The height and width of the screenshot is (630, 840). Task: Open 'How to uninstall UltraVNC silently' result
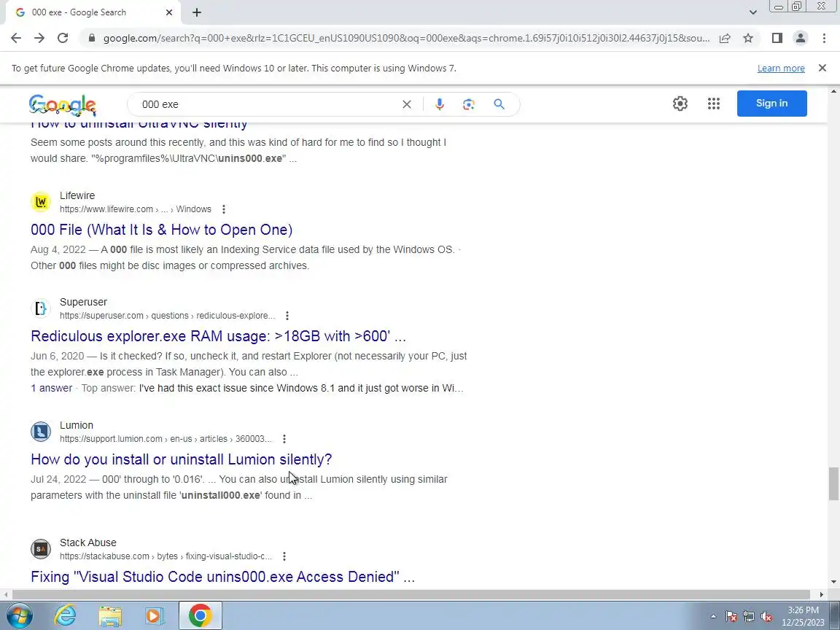pyautogui.click(x=139, y=124)
